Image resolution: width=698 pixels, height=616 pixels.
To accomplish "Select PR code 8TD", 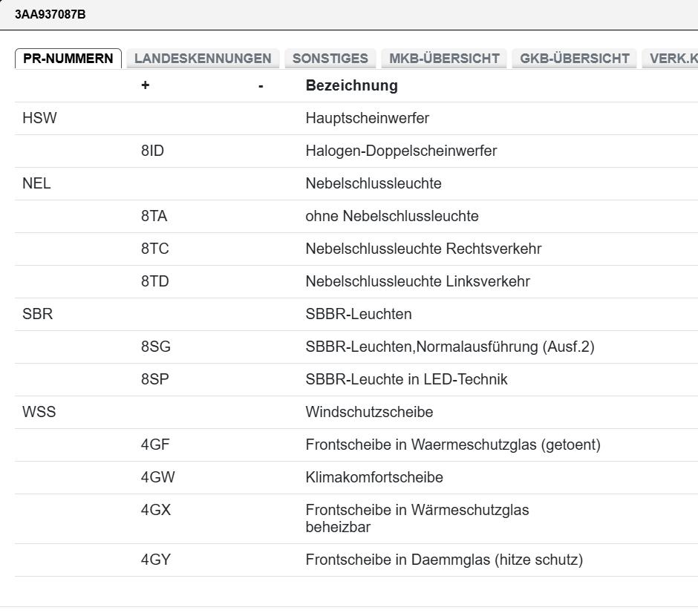I will tap(154, 282).
